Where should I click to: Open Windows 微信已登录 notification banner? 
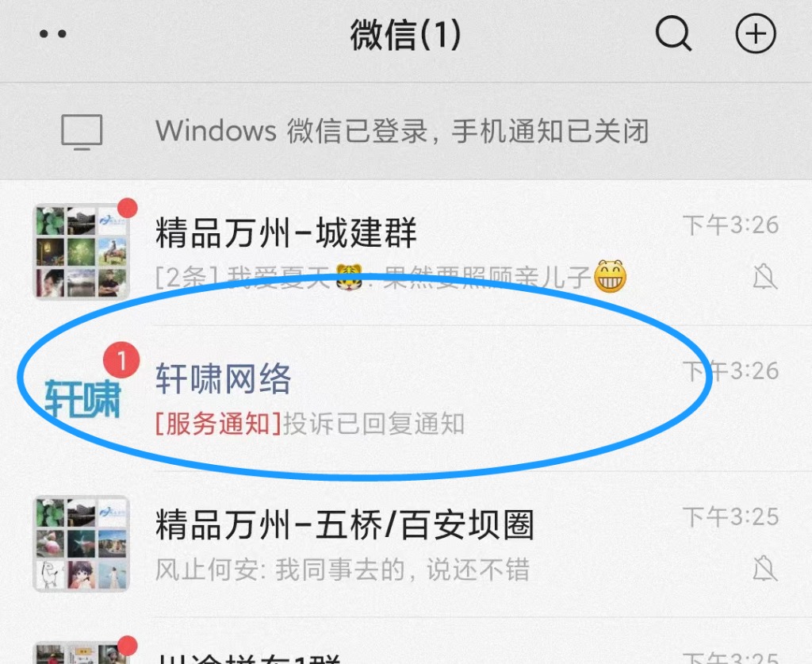point(406,132)
